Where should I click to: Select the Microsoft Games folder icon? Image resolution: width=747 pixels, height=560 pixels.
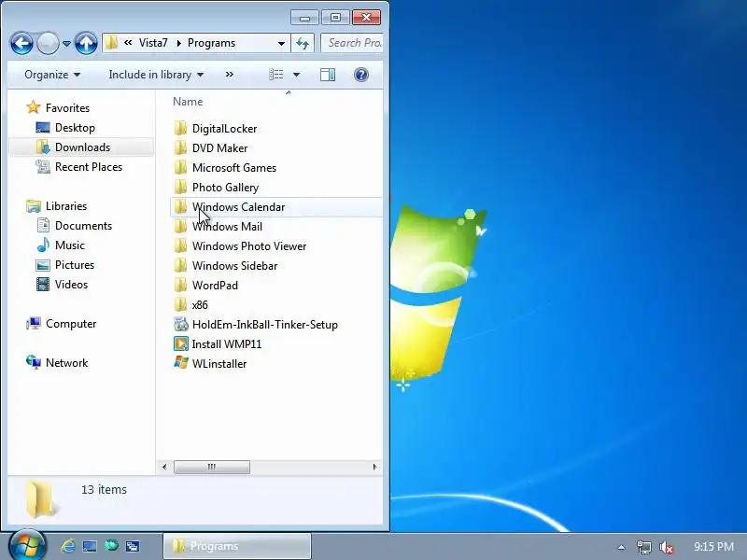point(180,167)
